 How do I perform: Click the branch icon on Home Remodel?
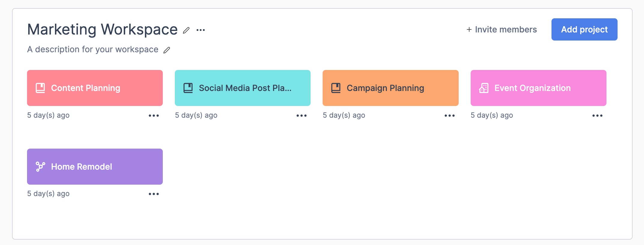40,167
